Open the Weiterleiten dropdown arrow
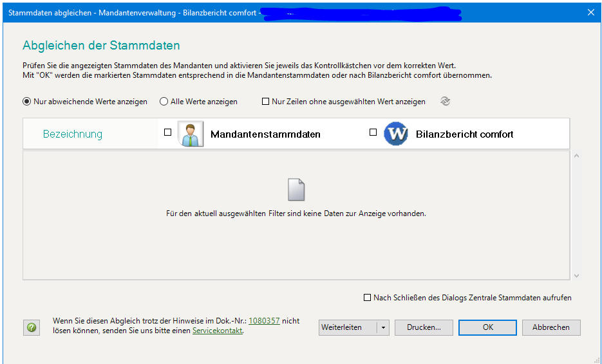The width and height of the screenshot is (602, 364). (x=383, y=327)
